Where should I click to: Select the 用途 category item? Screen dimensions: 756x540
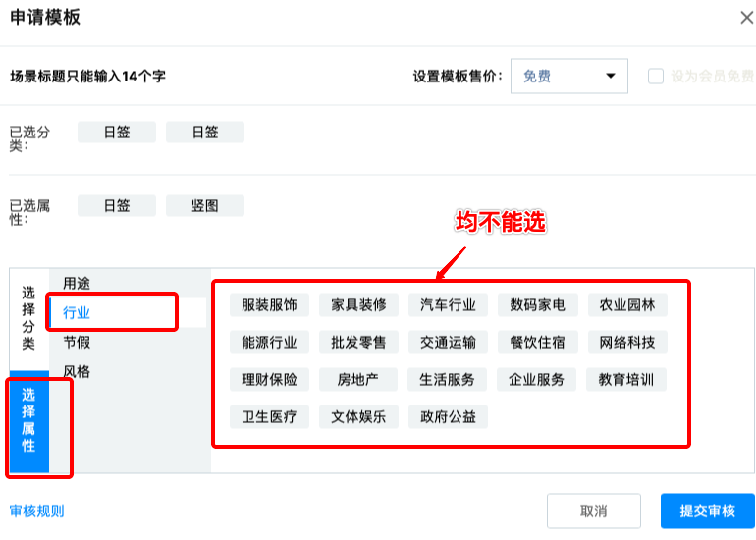(x=77, y=283)
